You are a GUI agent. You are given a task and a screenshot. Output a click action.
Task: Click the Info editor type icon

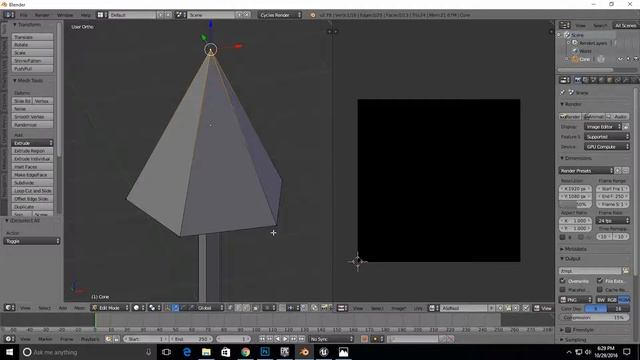pyautogui.click(x=9, y=15)
